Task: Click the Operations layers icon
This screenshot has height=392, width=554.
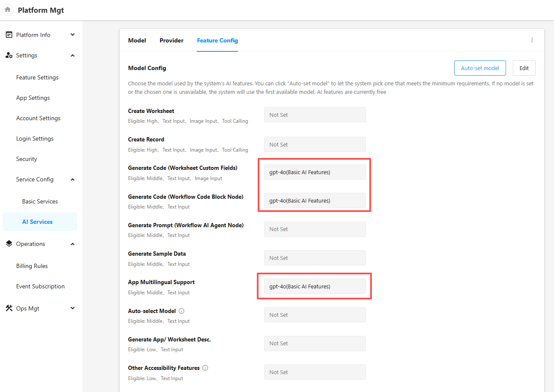Action: [9, 244]
